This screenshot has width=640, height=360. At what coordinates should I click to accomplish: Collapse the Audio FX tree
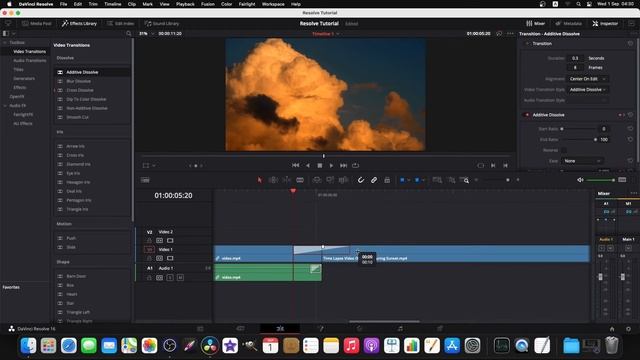5,106
